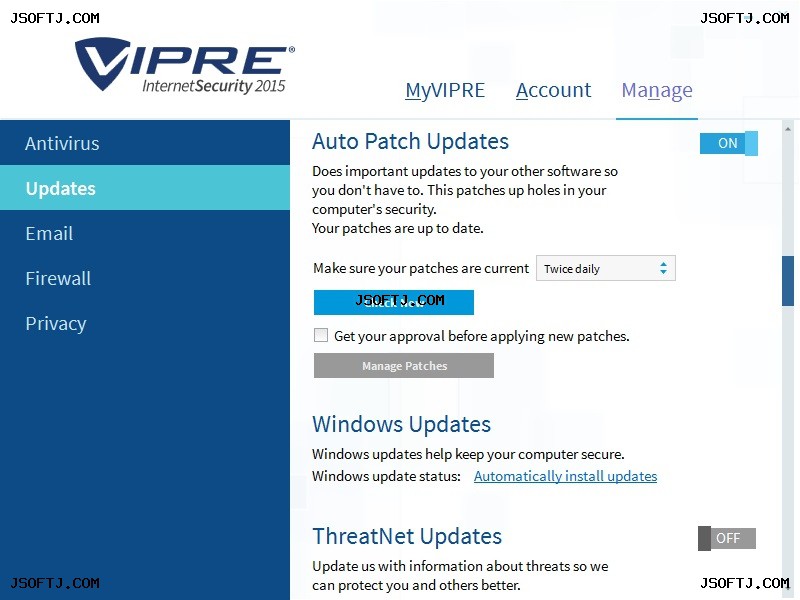
Task: Enable the ThreatNet Updates toggle
Action: click(x=727, y=538)
